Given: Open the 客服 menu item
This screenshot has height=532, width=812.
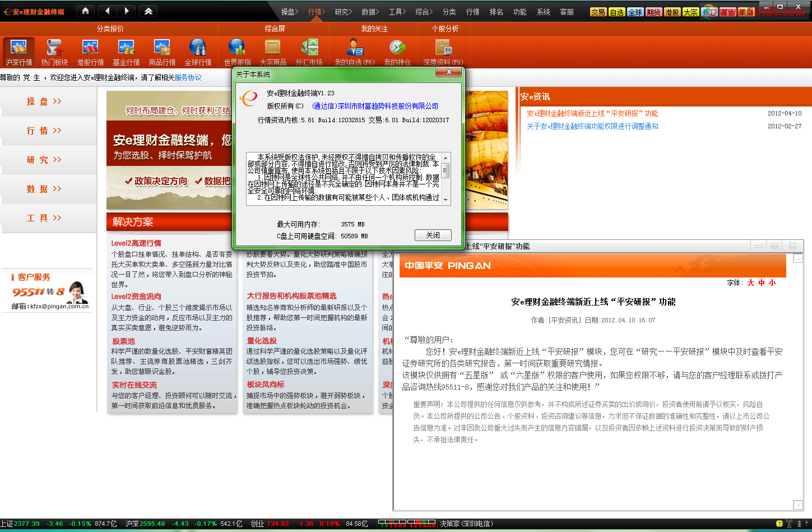Looking at the screenshot, I should [567, 12].
